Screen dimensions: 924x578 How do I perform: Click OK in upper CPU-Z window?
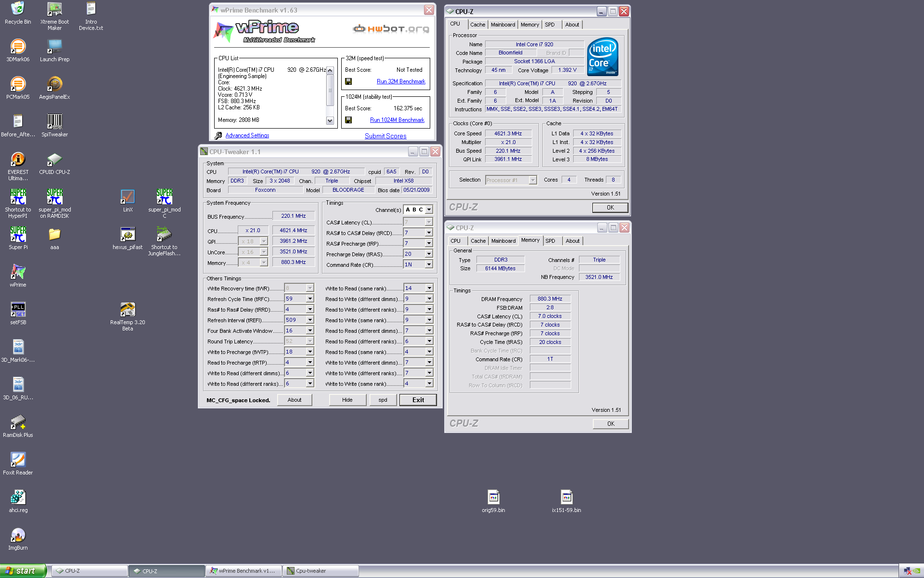[x=610, y=208]
